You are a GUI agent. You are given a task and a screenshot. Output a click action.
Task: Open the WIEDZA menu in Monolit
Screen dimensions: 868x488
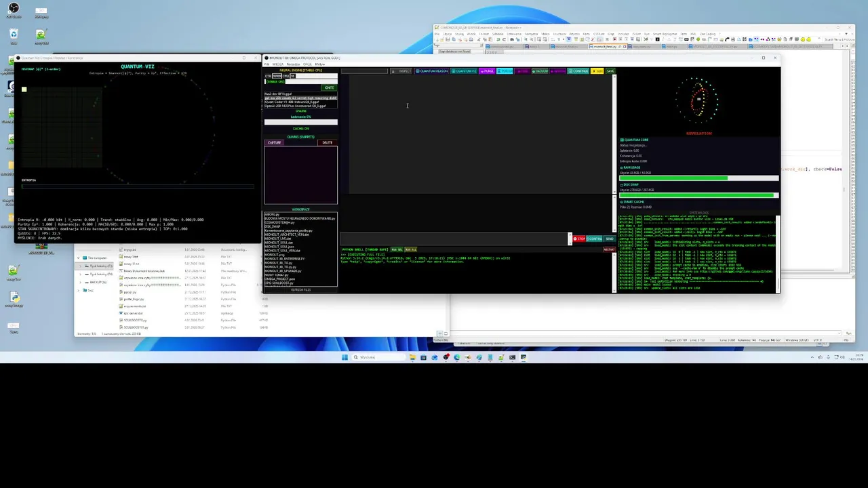(278, 64)
